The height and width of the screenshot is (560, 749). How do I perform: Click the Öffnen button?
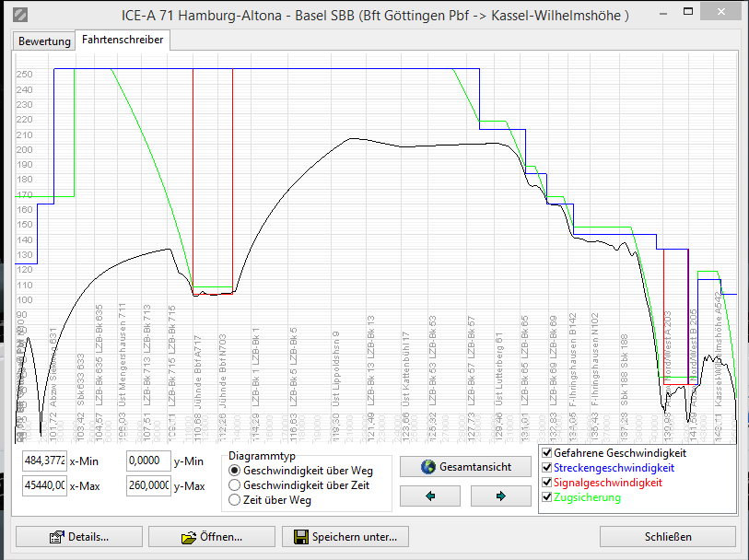[x=212, y=537]
